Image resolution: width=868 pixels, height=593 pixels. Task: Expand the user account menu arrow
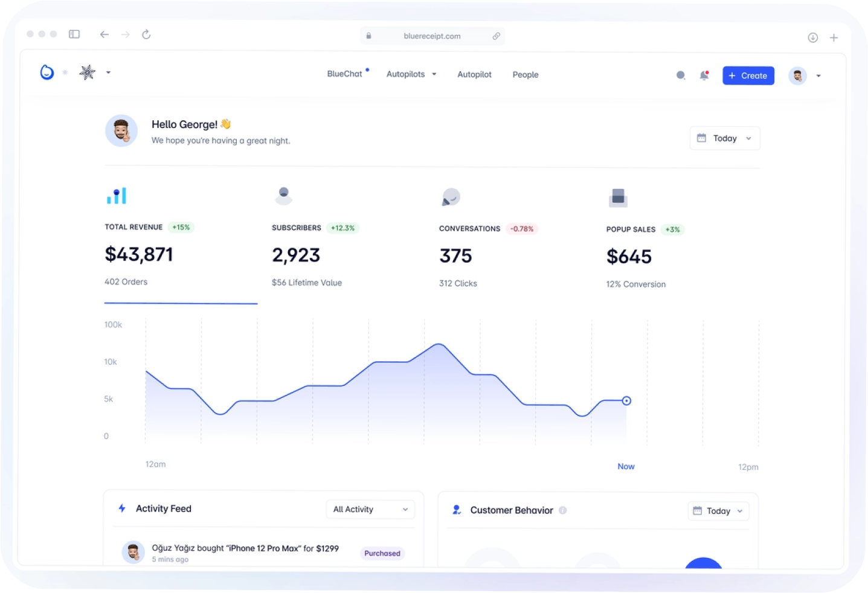pyautogui.click(x=818, y=76)
